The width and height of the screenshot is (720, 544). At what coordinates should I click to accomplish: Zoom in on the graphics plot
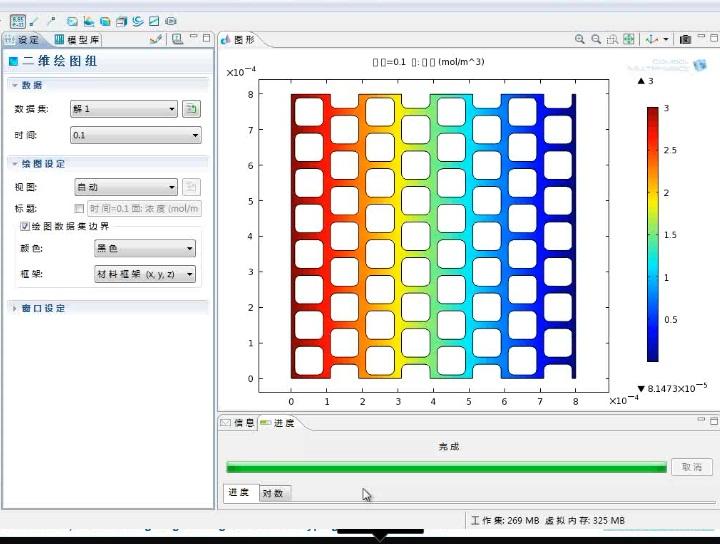(x=580, y=39)
